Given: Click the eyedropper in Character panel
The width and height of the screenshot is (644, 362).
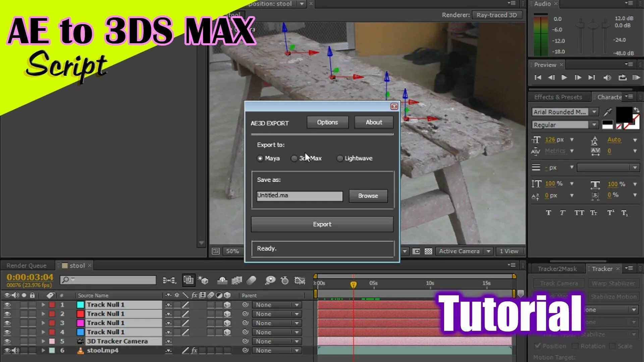Looking at the screenshot, I should point(608,112).
